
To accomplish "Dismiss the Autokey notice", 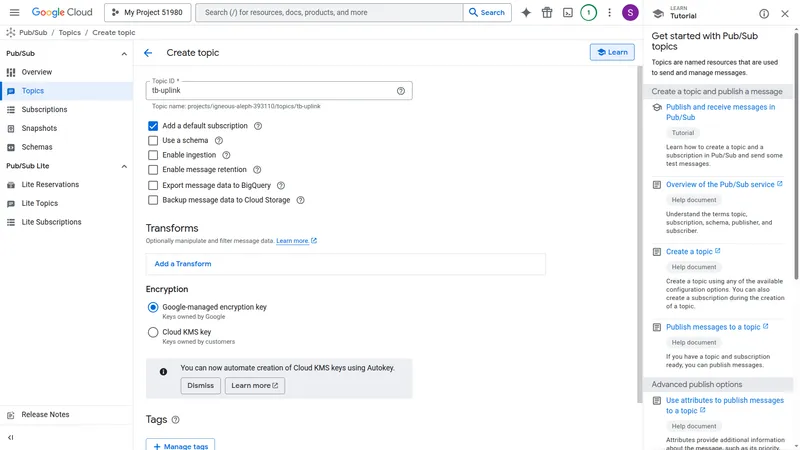I will [201, 386].
